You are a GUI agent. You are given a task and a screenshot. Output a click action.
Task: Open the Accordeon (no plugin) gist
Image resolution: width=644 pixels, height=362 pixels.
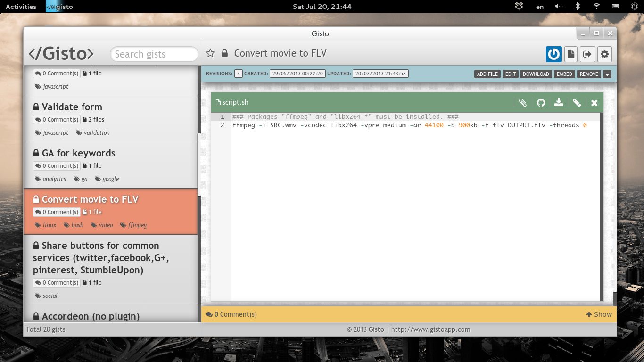pyautogui.click(x=91, y=316)
